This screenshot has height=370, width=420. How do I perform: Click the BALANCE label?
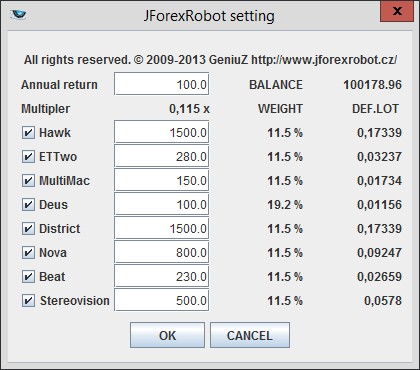[x=276, y=85]
